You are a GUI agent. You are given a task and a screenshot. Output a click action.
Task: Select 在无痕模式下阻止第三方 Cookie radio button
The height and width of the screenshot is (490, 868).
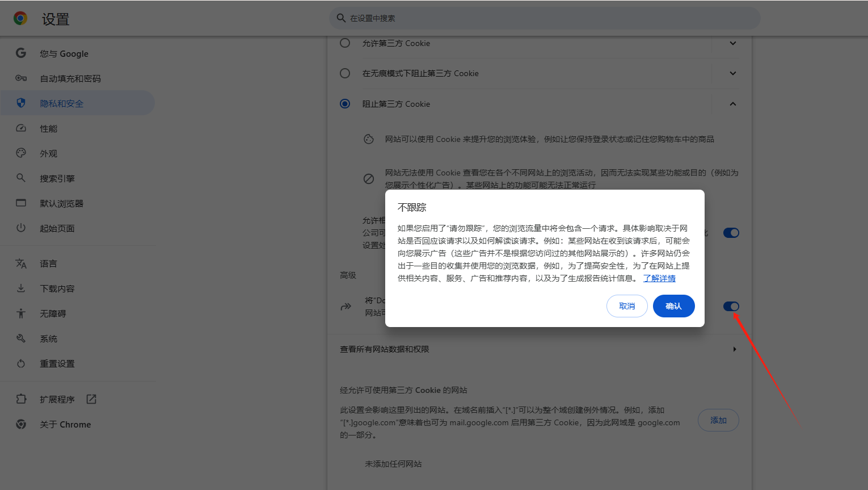345,73
